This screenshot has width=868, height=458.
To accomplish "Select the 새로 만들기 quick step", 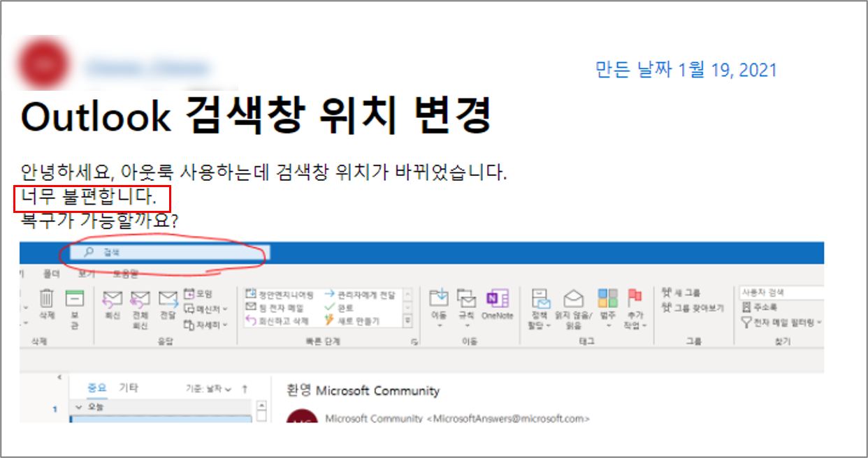I will pyautogui.click(x=352, y=320).
